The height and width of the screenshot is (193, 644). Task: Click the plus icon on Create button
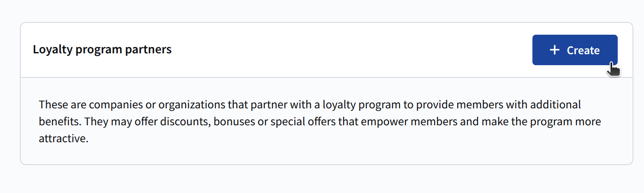pos(554,50)
